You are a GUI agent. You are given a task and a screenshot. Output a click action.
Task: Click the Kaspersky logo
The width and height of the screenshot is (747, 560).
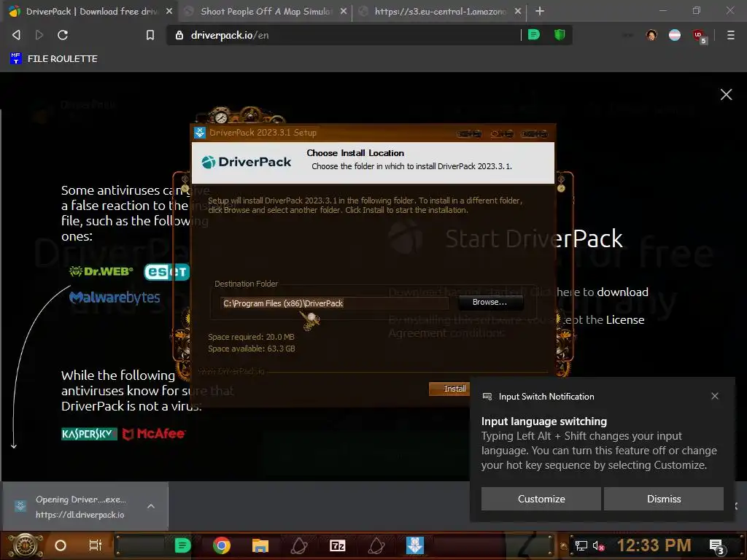pos(89,434)
